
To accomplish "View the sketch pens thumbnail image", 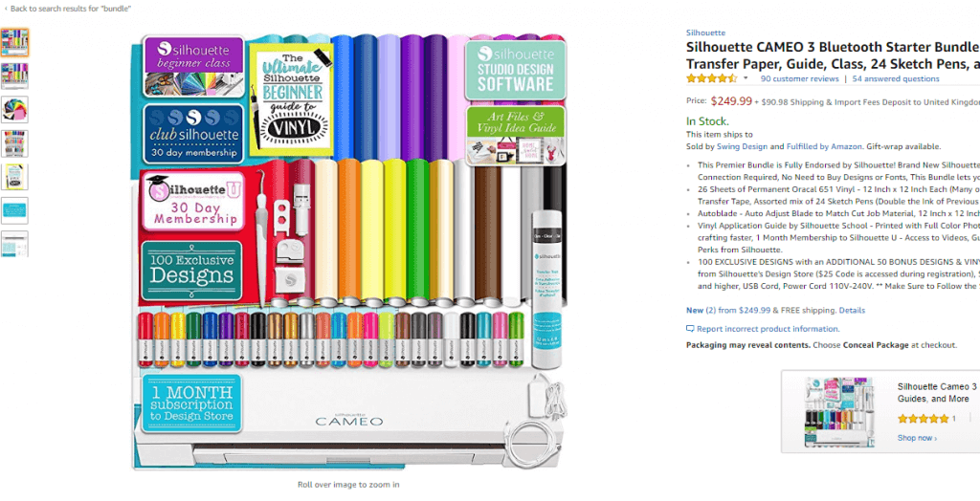I will point(14,143).
